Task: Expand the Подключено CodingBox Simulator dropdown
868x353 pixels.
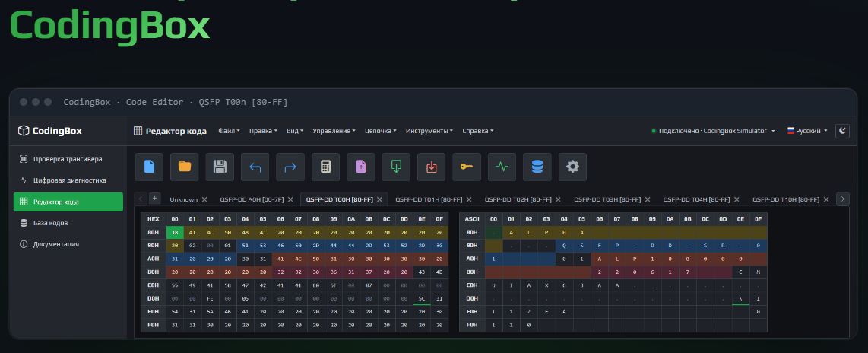Action: [714, 131]
